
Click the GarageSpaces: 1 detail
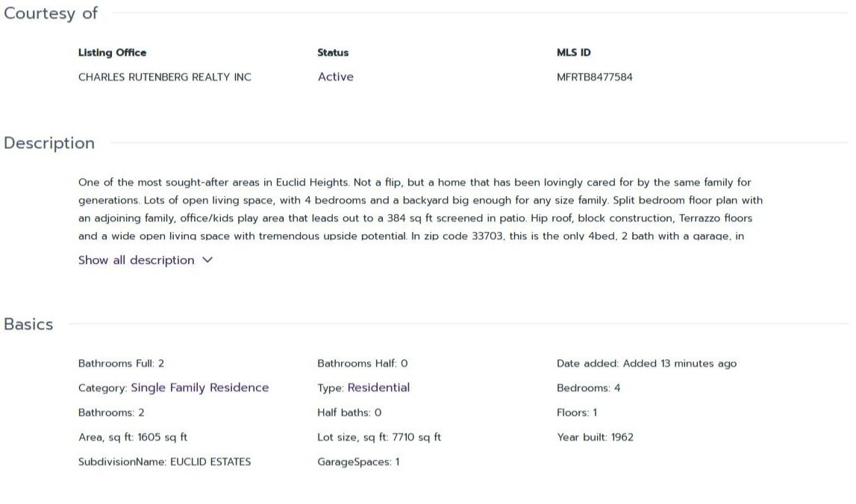[x=358, y=462]
